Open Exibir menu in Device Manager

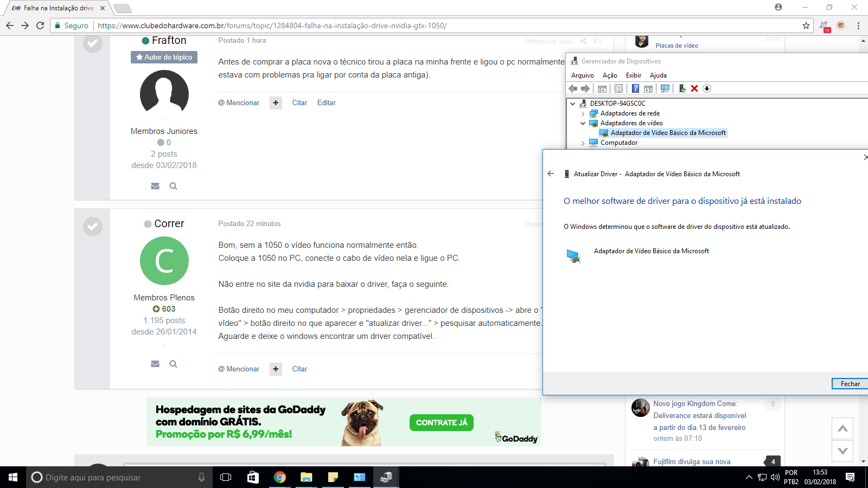coord(634,75)
